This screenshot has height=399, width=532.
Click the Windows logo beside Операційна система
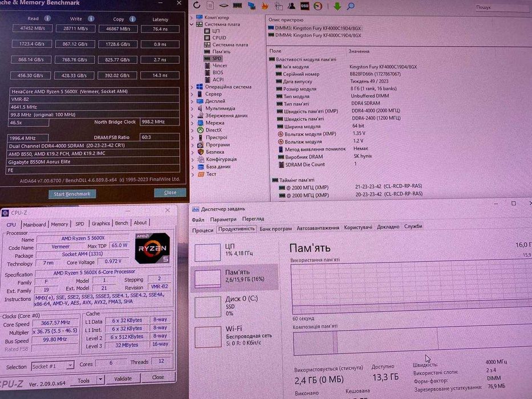click(x=200, y=87)
